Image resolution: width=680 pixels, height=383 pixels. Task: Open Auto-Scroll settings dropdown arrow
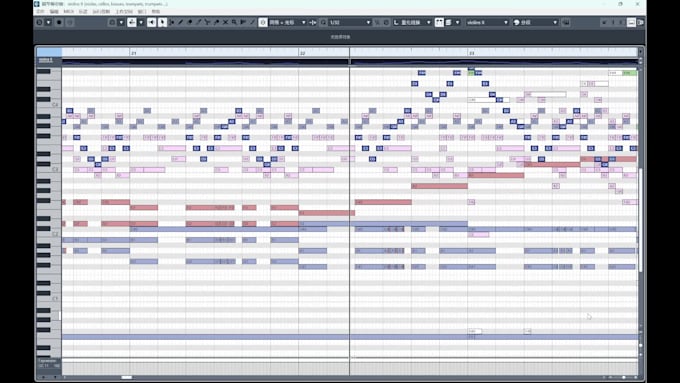tap(141, 22)
